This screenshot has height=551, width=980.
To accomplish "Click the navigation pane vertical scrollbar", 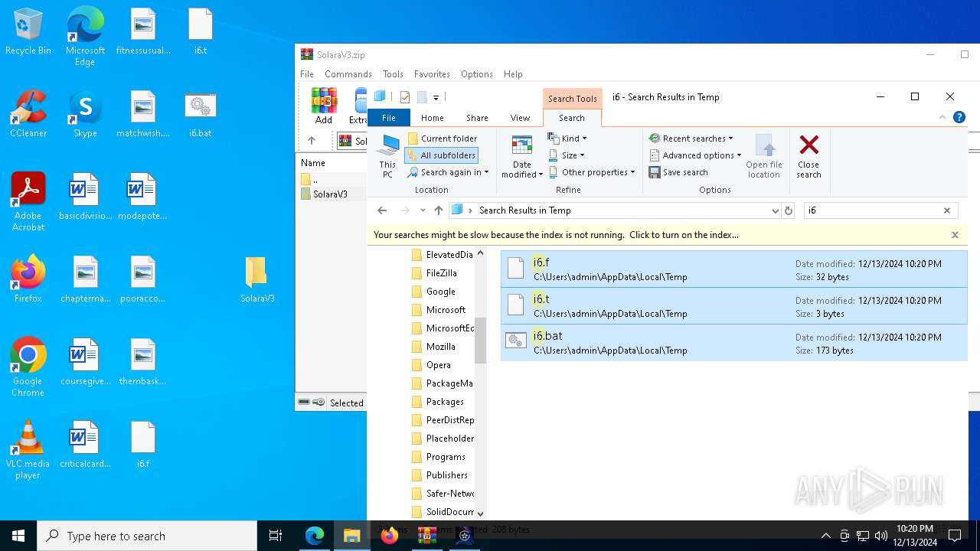I will 481,341.
